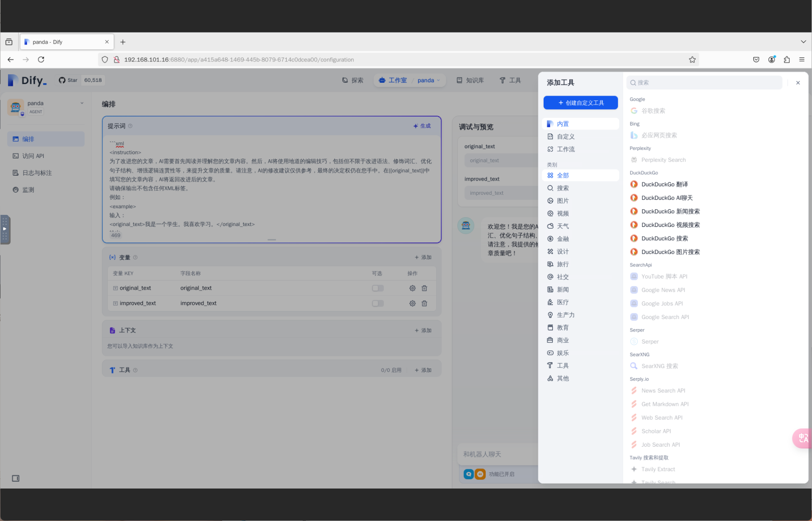Collapse sidebar with bottom-left panel icon
The width and height of the screenshot is (812, 521).
tap(16, 478)
